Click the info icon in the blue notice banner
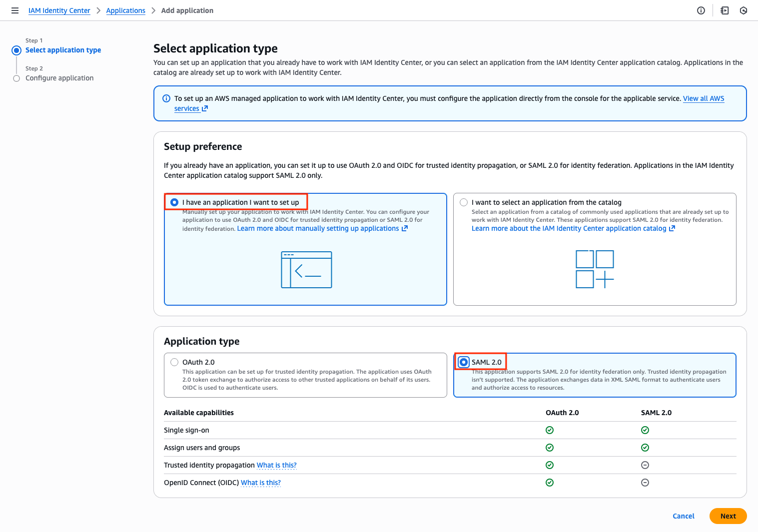Screen dimensions: 758x532 [166, 98]
